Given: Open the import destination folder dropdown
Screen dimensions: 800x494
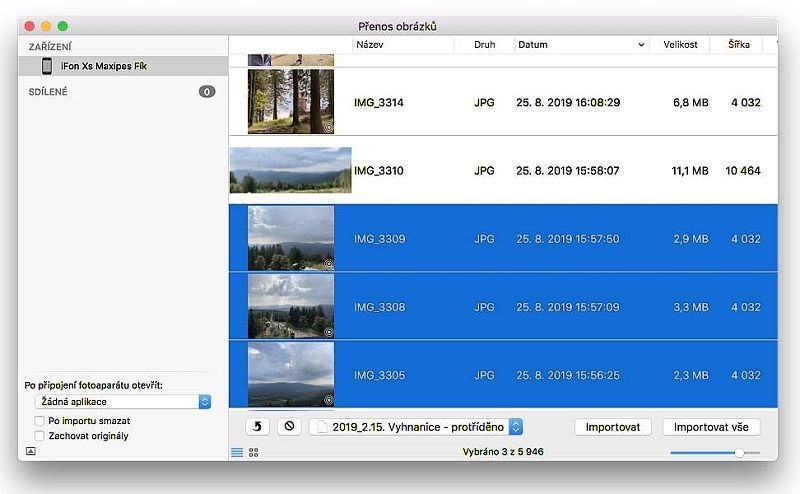Looking at the screenshot, I should tap(416, 427).
